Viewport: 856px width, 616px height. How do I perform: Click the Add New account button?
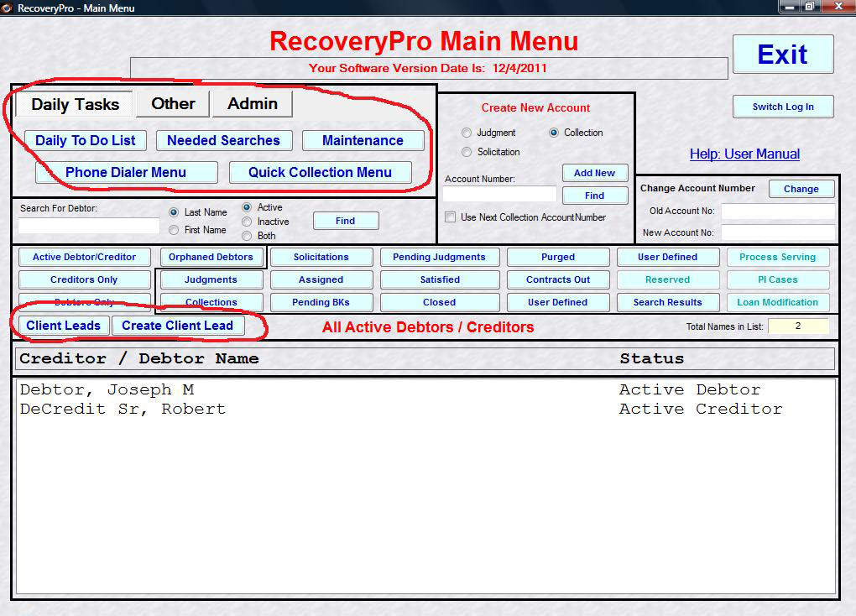pos(594,173)
